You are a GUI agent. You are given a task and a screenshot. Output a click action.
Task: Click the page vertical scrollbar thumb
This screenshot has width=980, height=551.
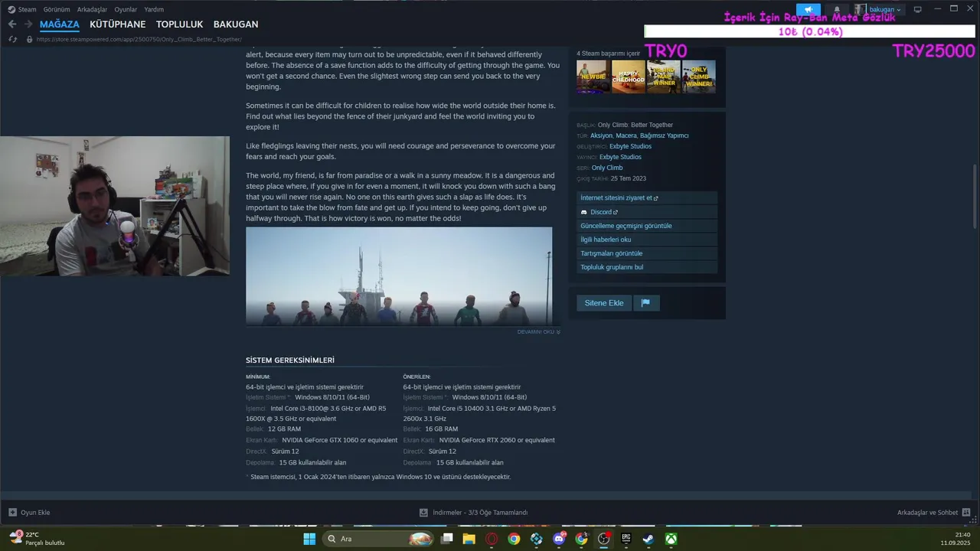975,195
